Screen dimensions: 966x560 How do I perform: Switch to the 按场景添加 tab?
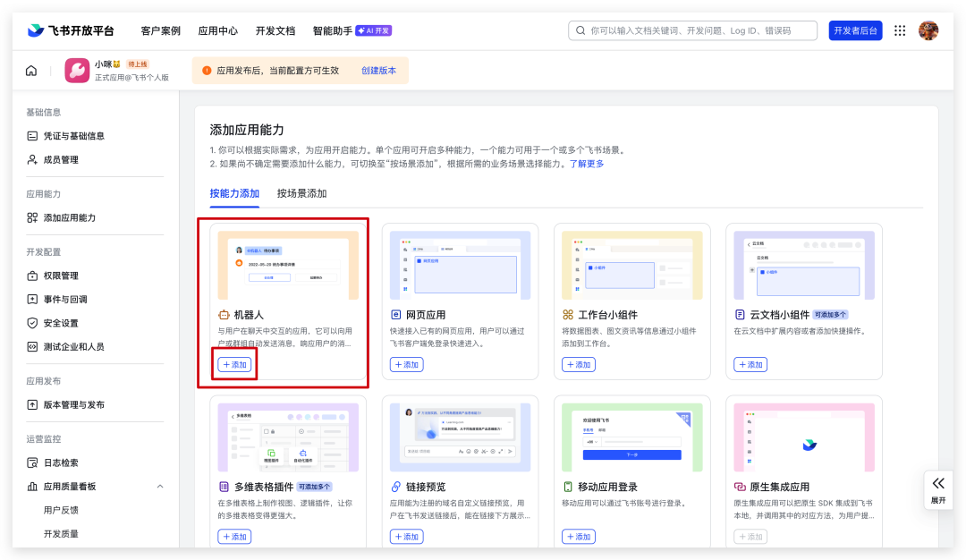click(301, 193)
